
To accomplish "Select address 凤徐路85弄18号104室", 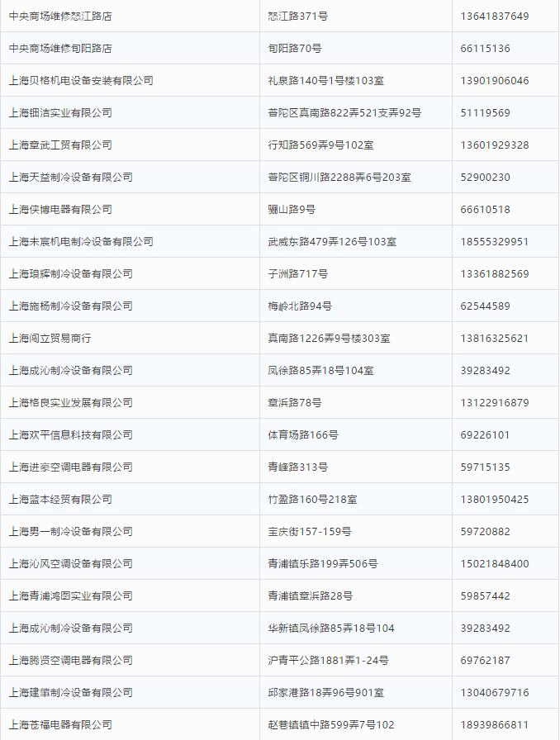I will pyautogui.click(x=320, y=370).
